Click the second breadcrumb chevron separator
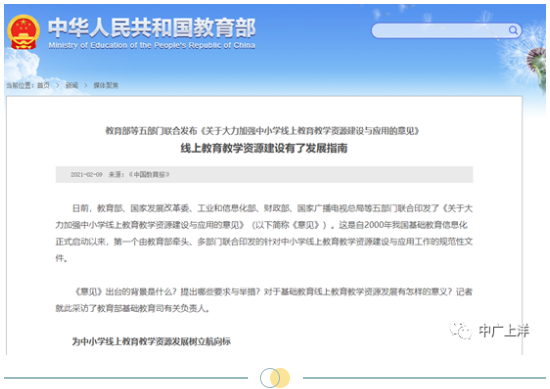This screenshot has height=389, width=550. coord(86,85)
